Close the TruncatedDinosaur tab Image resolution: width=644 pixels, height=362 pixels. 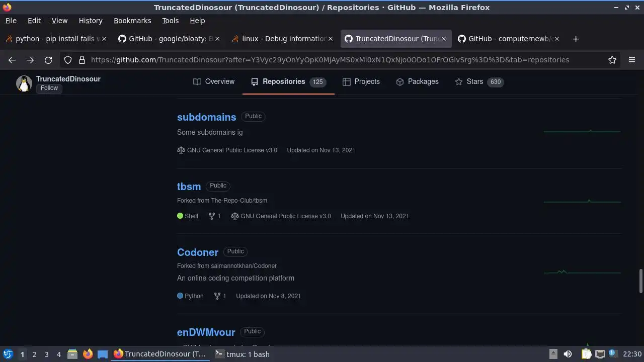[444, 39]
